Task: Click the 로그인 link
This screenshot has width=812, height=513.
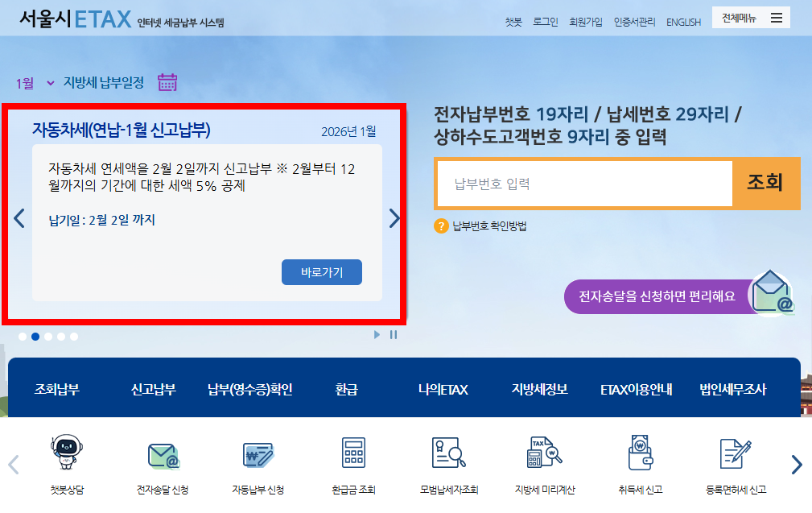Action: point(546,22)
